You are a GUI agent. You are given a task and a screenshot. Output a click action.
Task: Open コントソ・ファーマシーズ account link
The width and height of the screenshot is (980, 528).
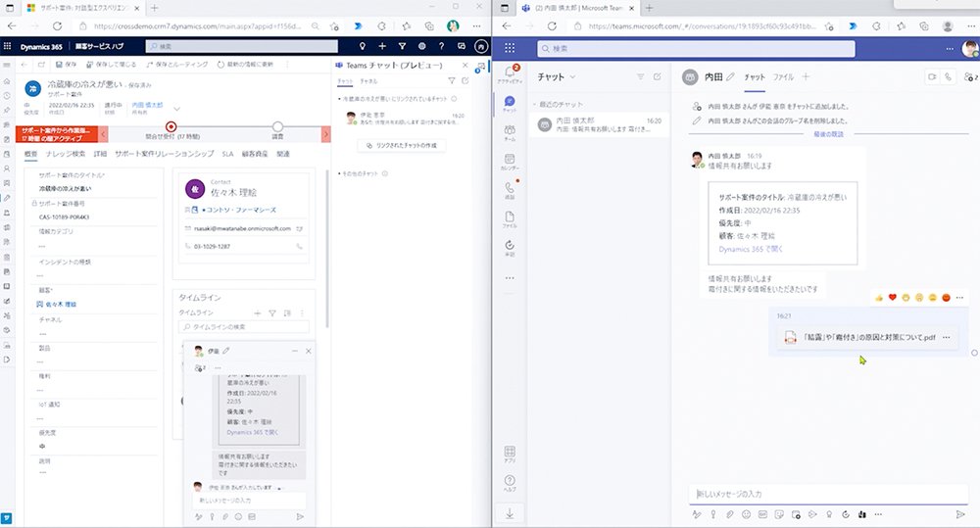[x=241, y=210]
